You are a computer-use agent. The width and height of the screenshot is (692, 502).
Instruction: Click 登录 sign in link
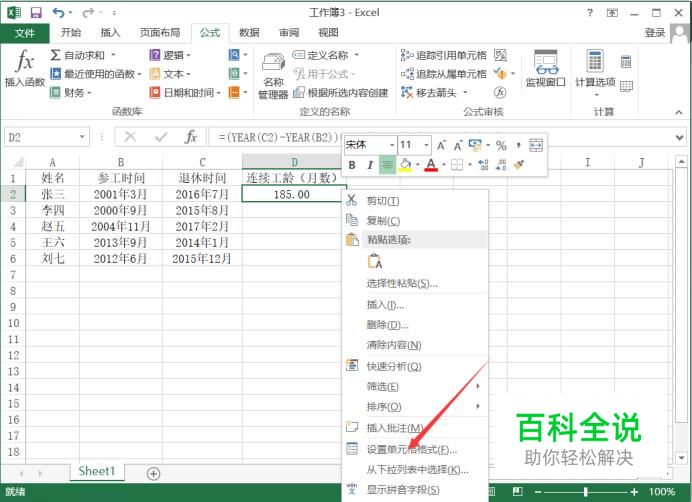pyautogui.click(x=655, y=32)
